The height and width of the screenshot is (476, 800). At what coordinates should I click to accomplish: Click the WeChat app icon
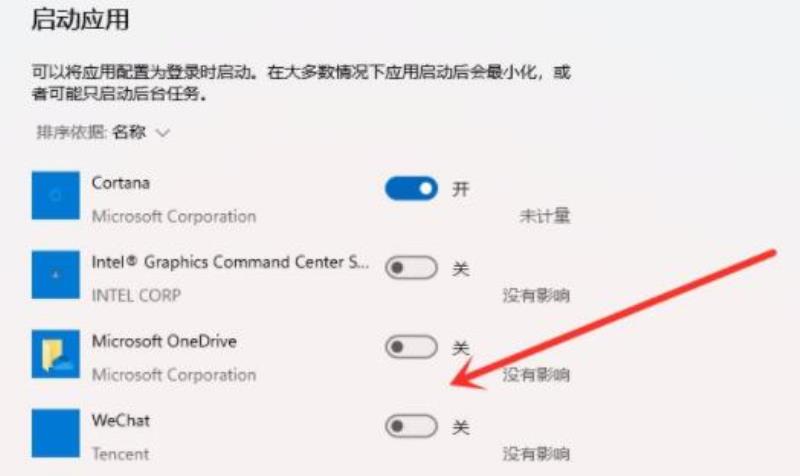pyautogui.click(x=56, y=433)
